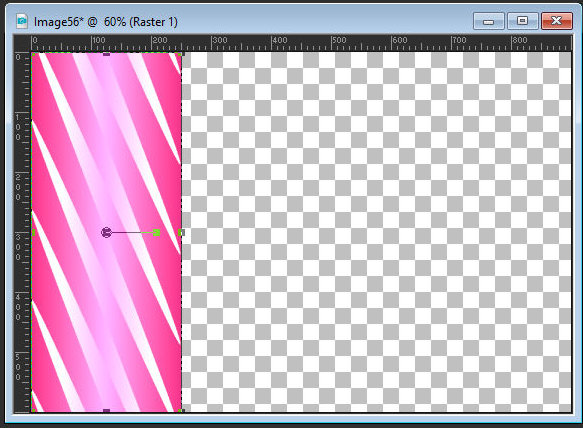
Task: Select the top-center purple transform handle
Action: [x=107, y=54]
